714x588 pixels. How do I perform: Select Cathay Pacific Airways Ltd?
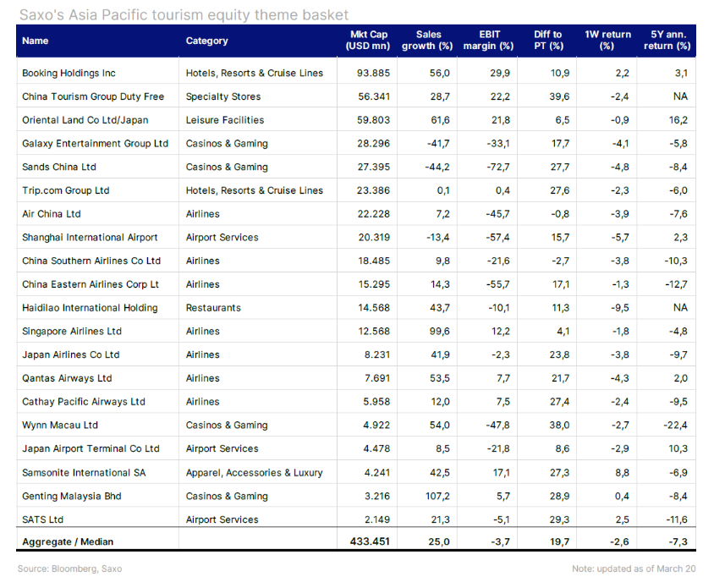(84, 402)
